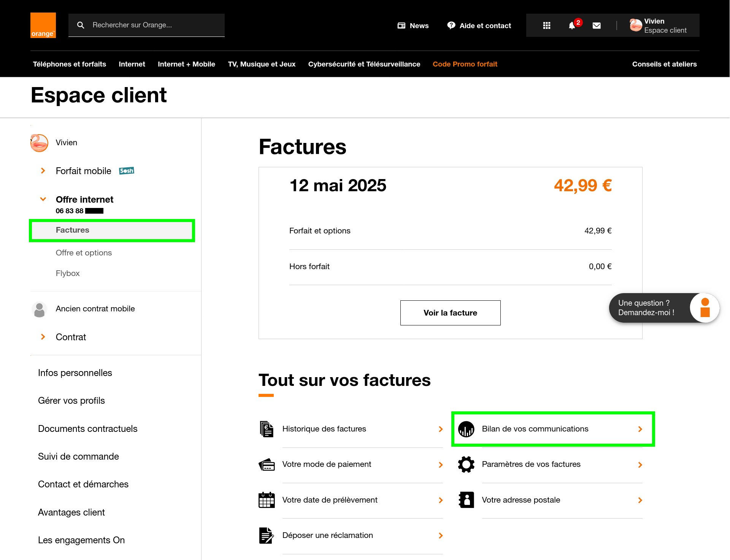Open Téléphones et forfaits menu
This screenshot has height=560, width=730.
coord(70,64)
